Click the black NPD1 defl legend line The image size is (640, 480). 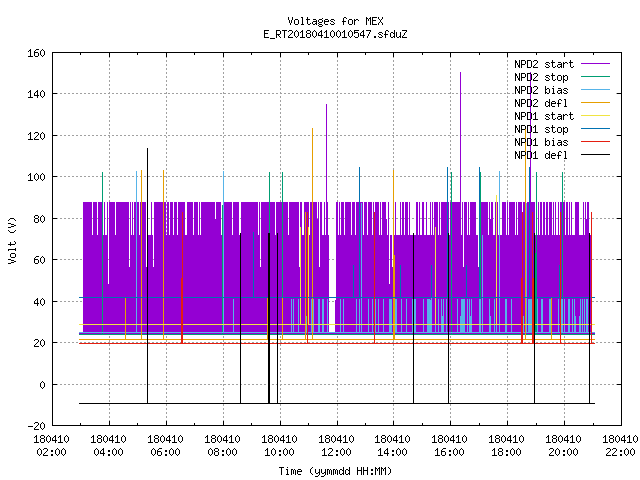coord(595,155)
